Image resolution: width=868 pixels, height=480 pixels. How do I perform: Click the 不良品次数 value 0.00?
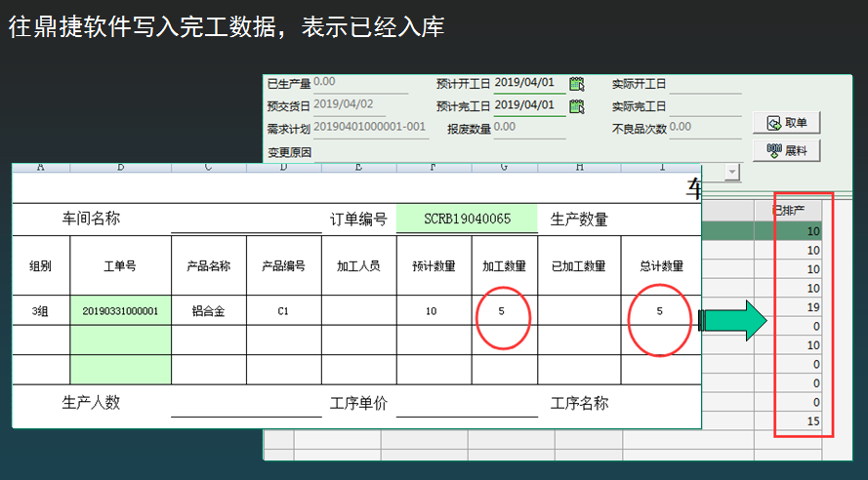tap(681, 127)
